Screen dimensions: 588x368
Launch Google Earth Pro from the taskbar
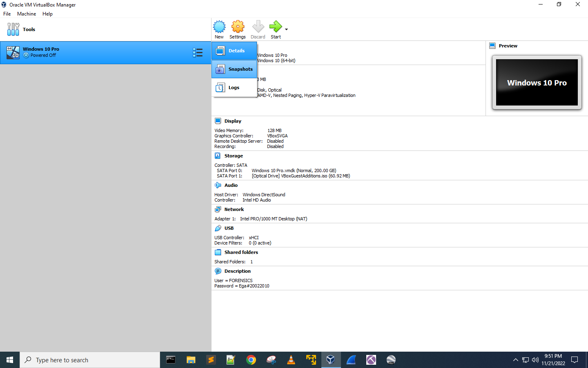click(391, 360)
